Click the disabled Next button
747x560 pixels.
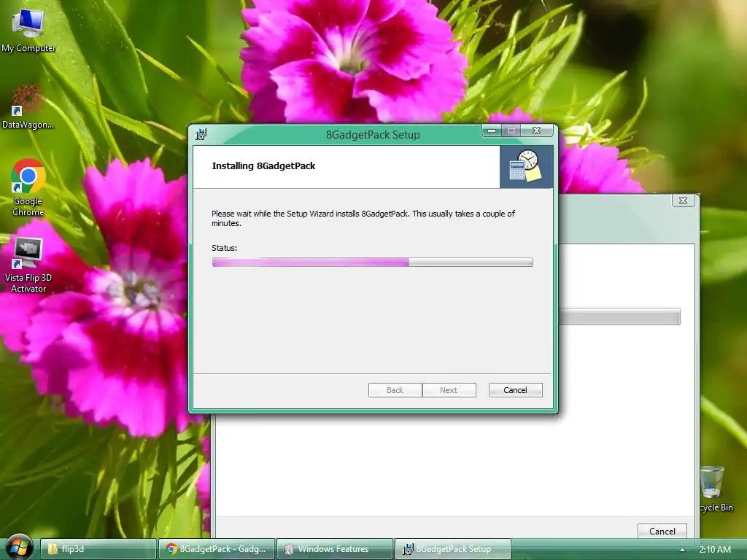point(449,390)
